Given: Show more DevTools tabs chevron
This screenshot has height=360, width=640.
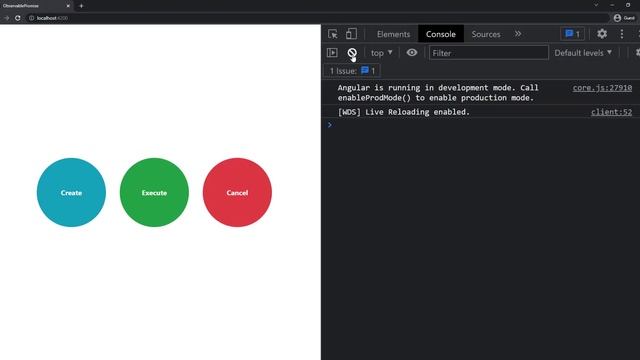Looking at the screenshot, I should point(518,34).
